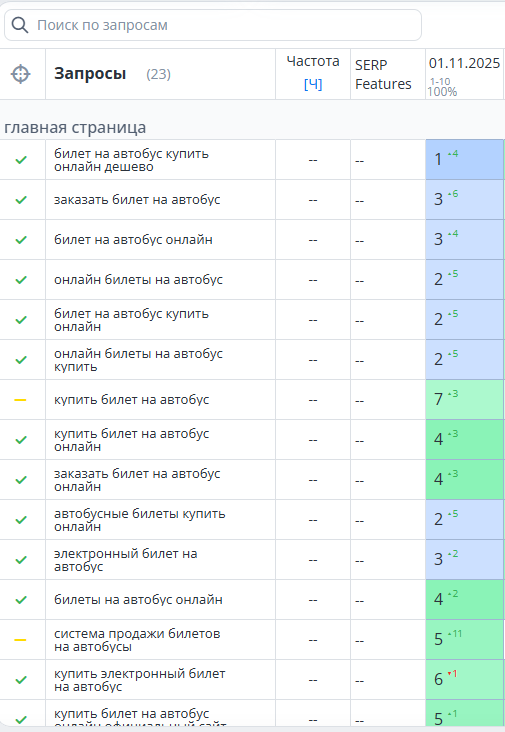Click the 'SERP Features' column header
This screenshot has height=732, width=505.
click(x=383, y=74)
